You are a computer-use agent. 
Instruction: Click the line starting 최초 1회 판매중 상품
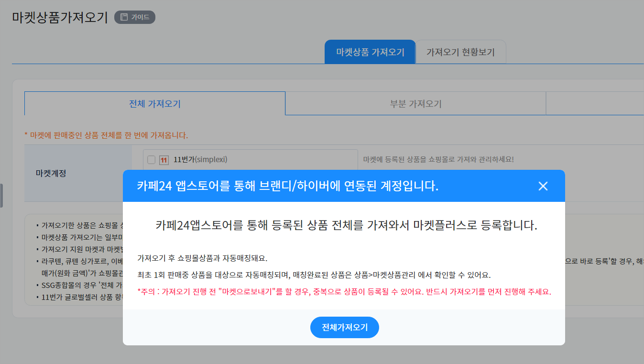(x=314, y=275)
